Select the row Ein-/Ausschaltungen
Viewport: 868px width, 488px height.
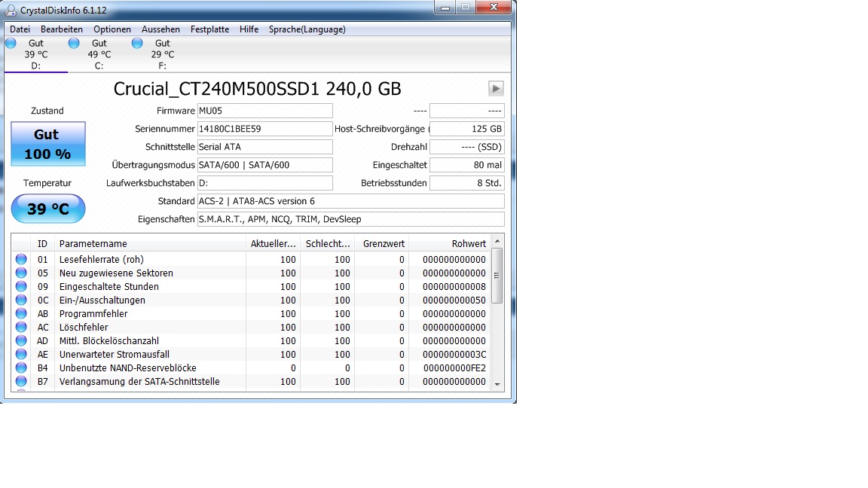251,300
